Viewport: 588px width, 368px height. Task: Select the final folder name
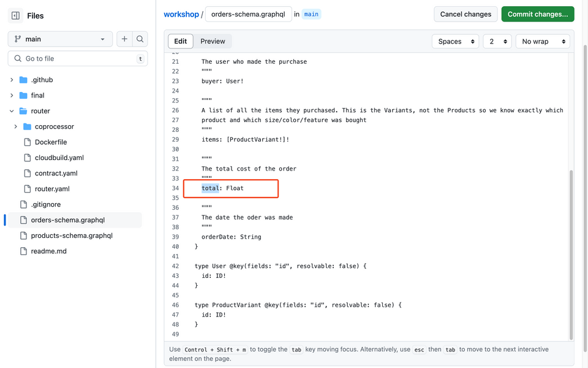(37, 96)
